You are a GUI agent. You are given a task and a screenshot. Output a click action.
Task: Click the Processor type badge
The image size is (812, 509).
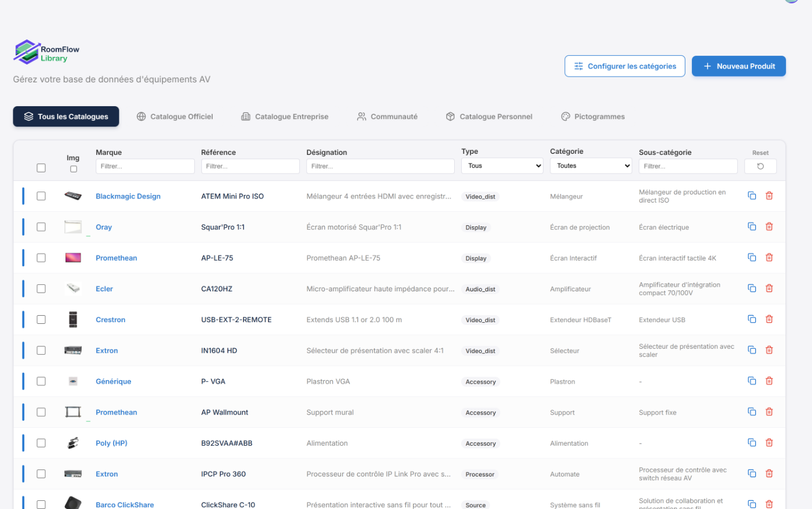tap(480, 474)
